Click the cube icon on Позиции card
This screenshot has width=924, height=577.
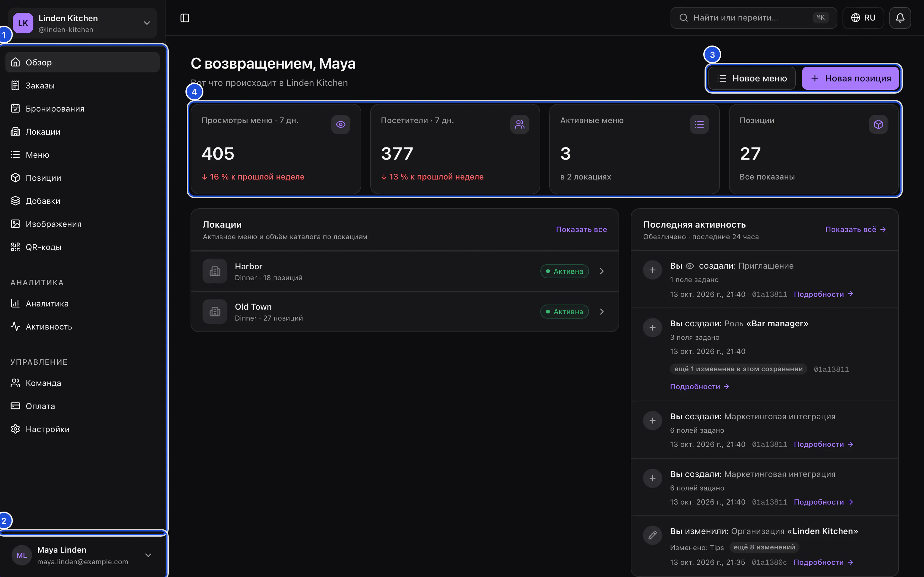coord(878,124)
